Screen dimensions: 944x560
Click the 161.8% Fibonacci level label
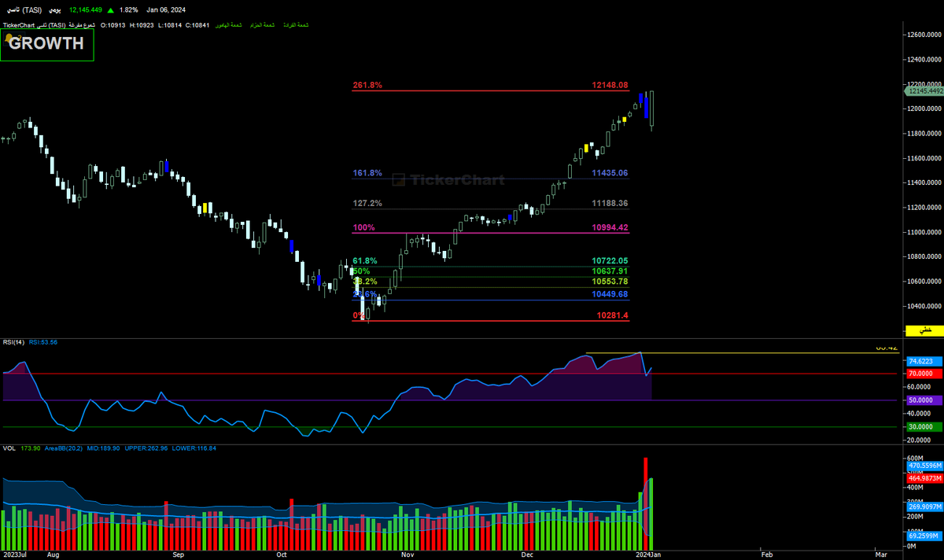click(367, 173)
